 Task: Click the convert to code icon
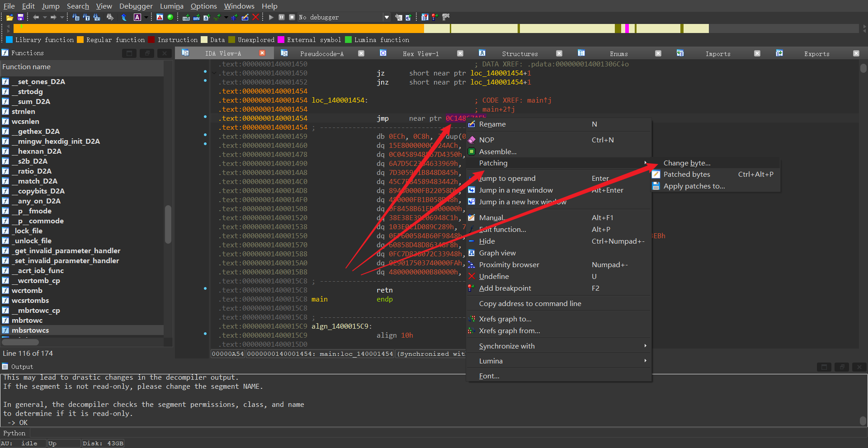tap(186, 17)
